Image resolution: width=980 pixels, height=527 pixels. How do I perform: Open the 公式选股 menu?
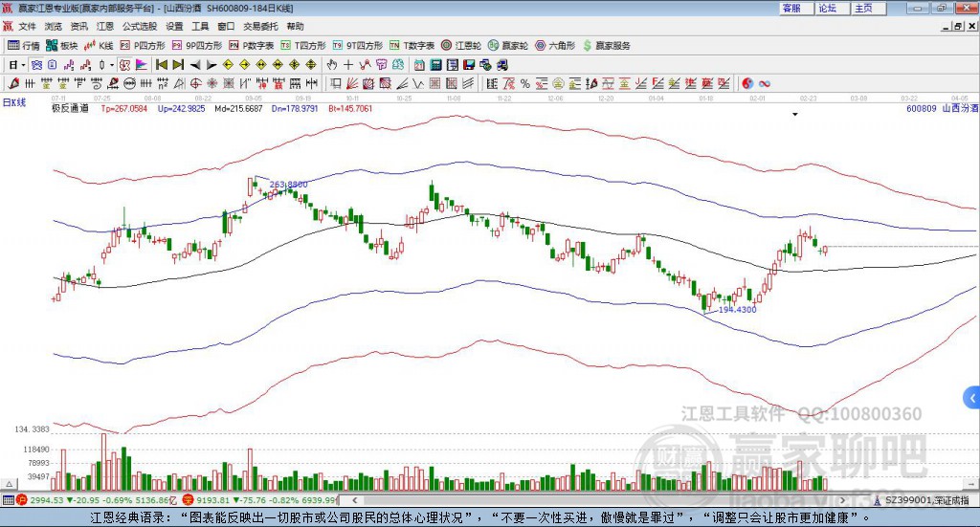140,26
